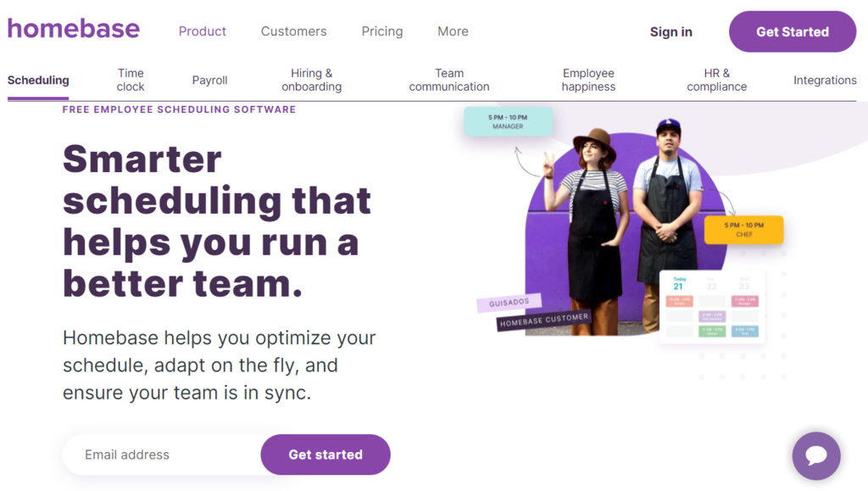Click the Sign in link
Viewport: 868px width, 491px height.
pyautogui.click(x=670, y=31)
